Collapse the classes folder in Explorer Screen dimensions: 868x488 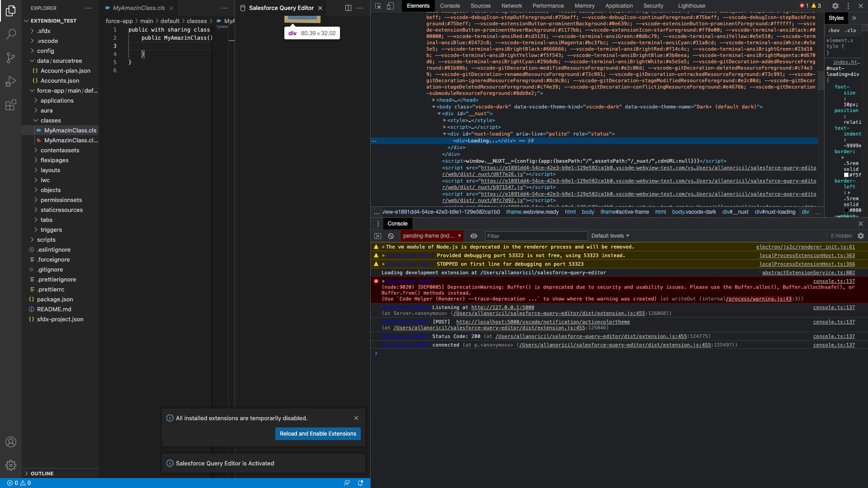(36, 120)
